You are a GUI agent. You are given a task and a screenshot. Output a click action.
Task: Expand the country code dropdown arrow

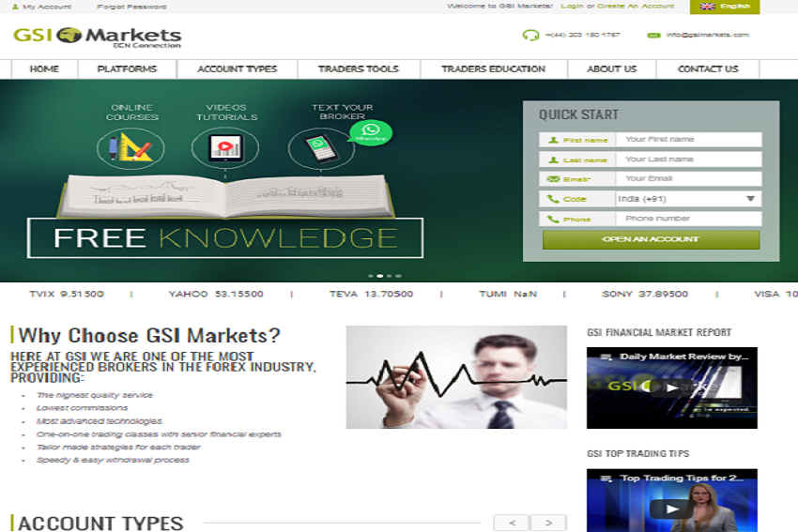751,198
